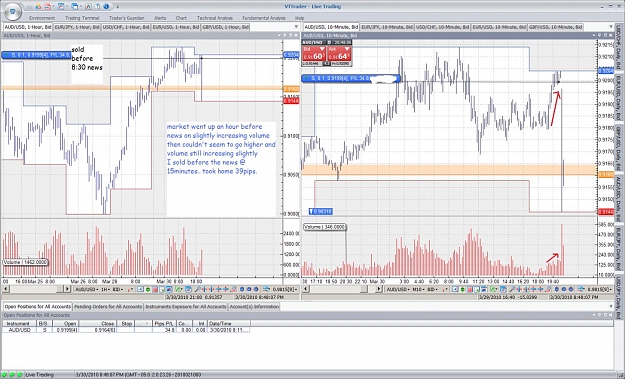Viewport: 625px width, 379px height.
Task: Click left scroll arrow under the 1-Hour chart
Action: click(6, 289)
